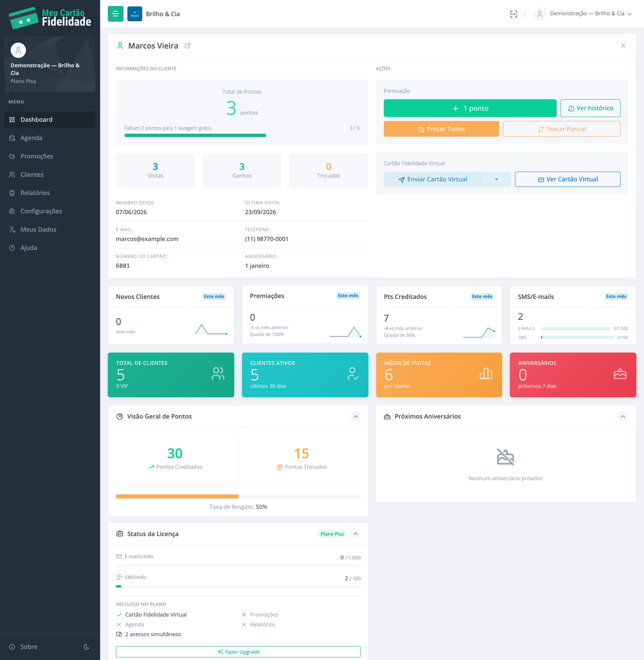This screenshot has width=644, height=660.
Task: Collapse Status da Licença panel
Action: click(x=355, y=534)
